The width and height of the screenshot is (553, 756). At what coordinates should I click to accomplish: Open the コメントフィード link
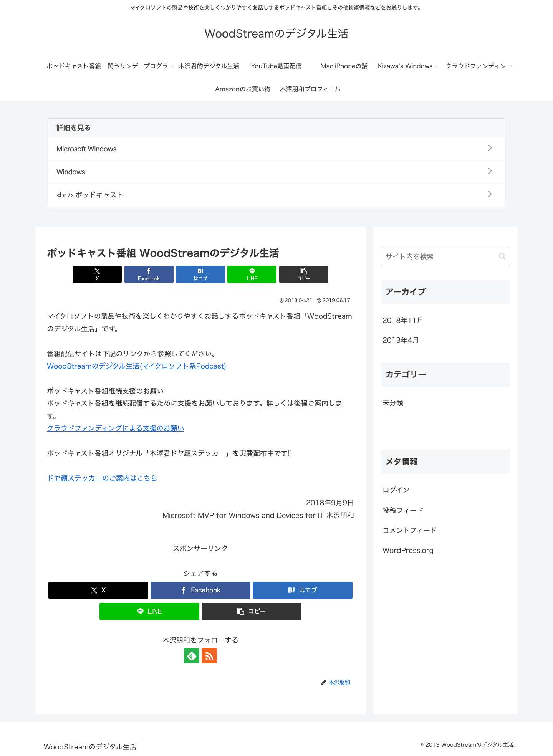pyautogui.click(x=410, y=530)
